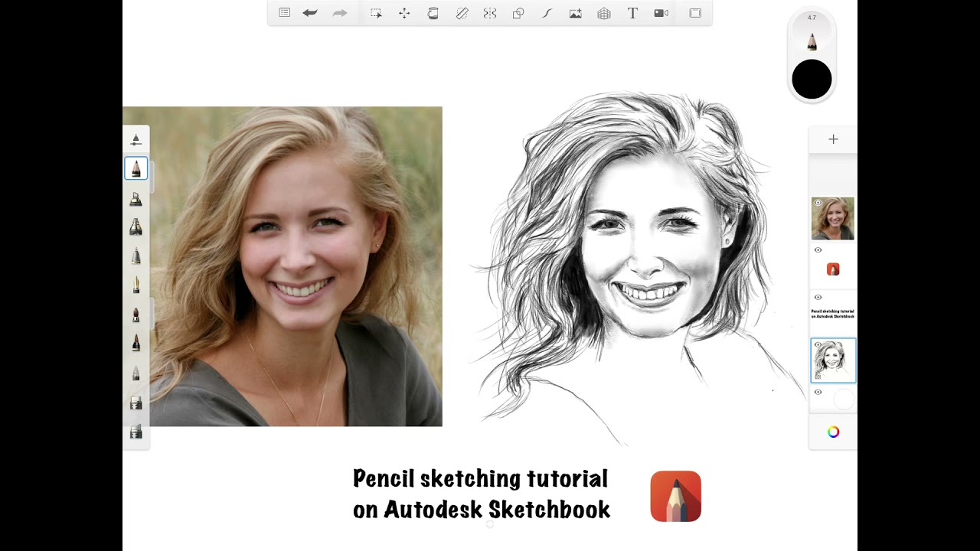The width and height of the screenshot is (980, 551).
Task: Select the Sketchbook logo layer thumbnail
Action: 833,269
